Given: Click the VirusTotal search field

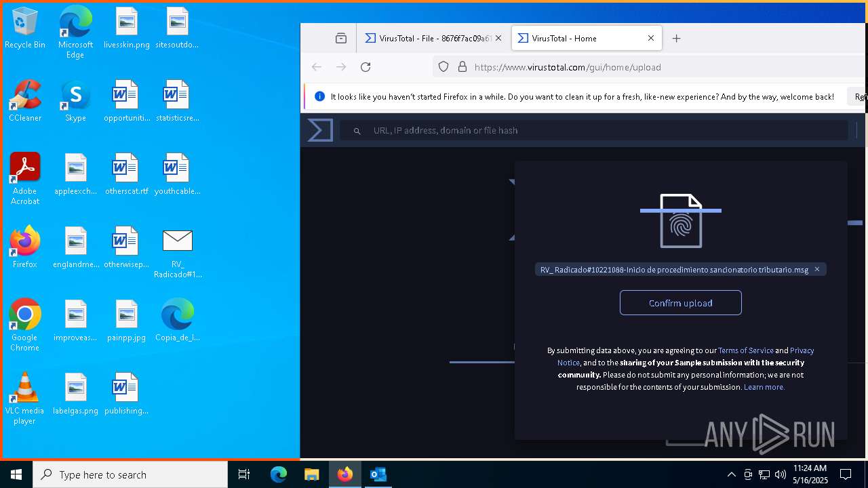Looking at the screenshot, I should pos(593,130).
